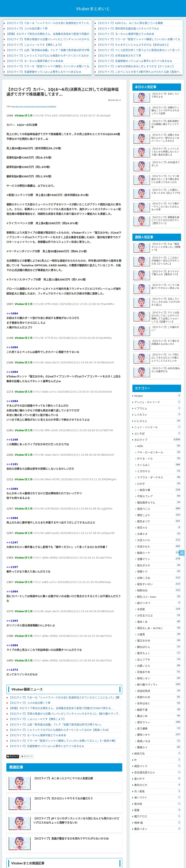Open the Vtuberまとめいと site title
186x868 pixels.
tap(93, 9)
